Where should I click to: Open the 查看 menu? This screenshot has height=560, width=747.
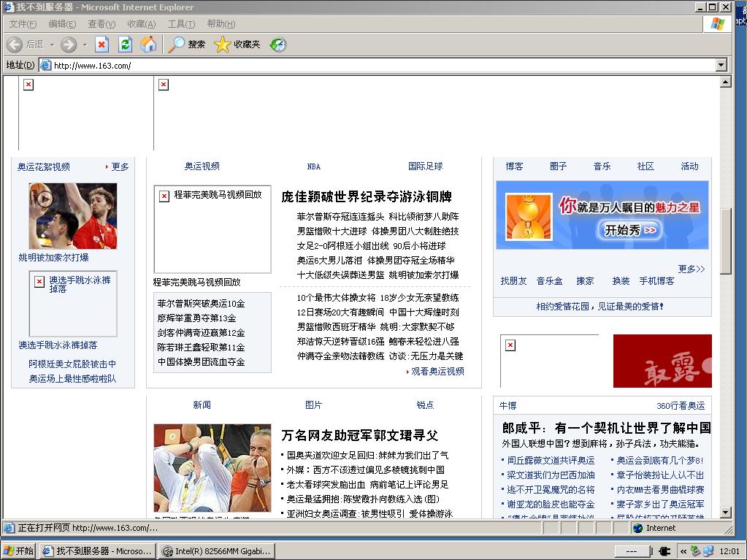coord(101,23)
